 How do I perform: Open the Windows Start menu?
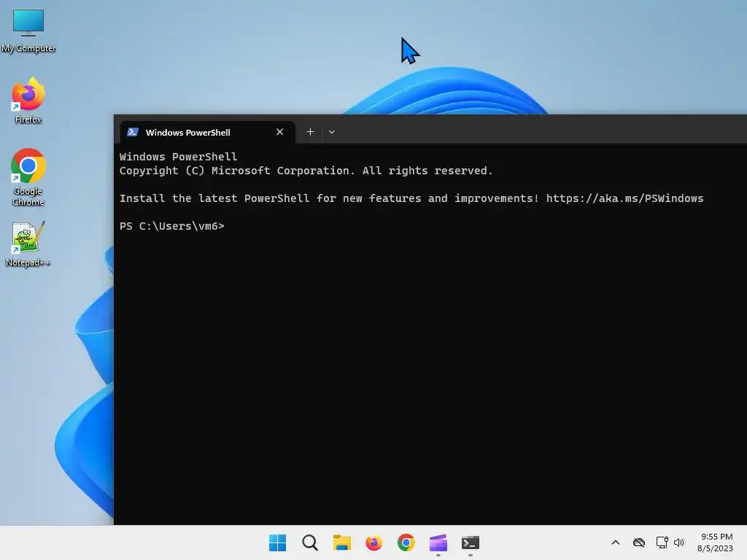coord(278,542)
